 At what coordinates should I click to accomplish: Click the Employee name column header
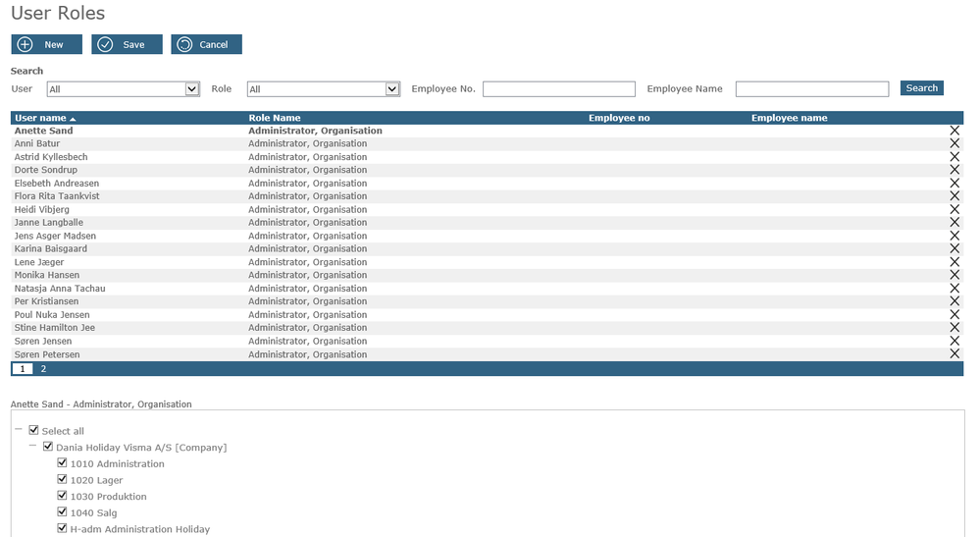(x=789, y=118)
